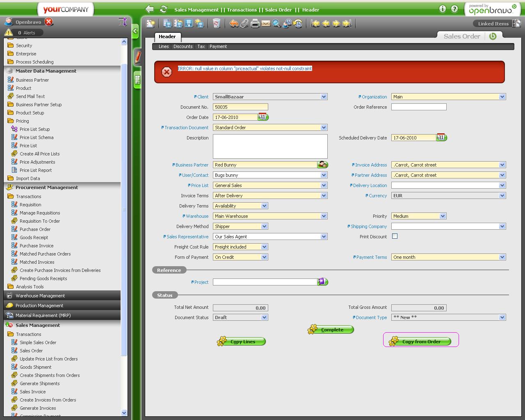Expand the Payment Terms dropdown
The image size is (525, 420).
pos(502,257)
